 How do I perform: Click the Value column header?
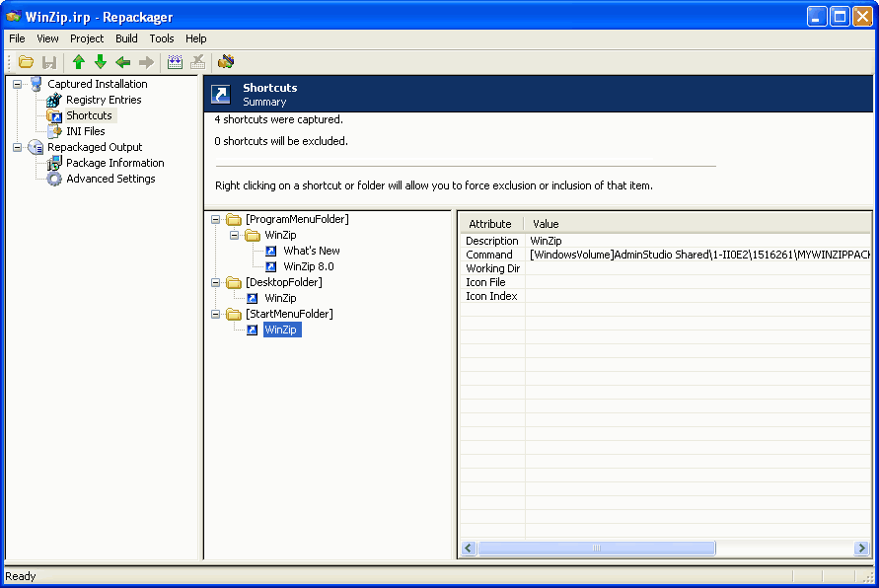pyautogui.click(x=546, y=224)
